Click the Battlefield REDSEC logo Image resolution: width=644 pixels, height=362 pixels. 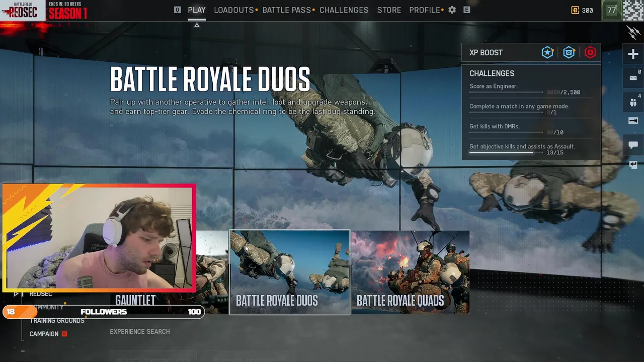pos(23,10)
